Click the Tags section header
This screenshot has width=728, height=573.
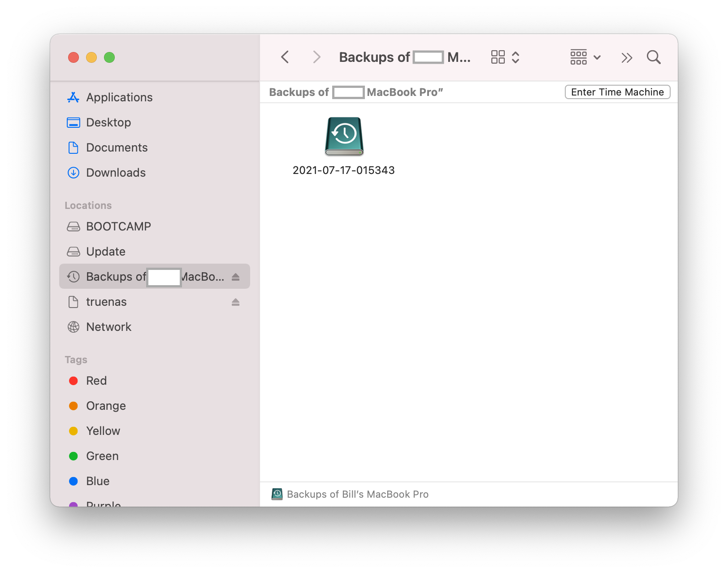click(76, 360)
